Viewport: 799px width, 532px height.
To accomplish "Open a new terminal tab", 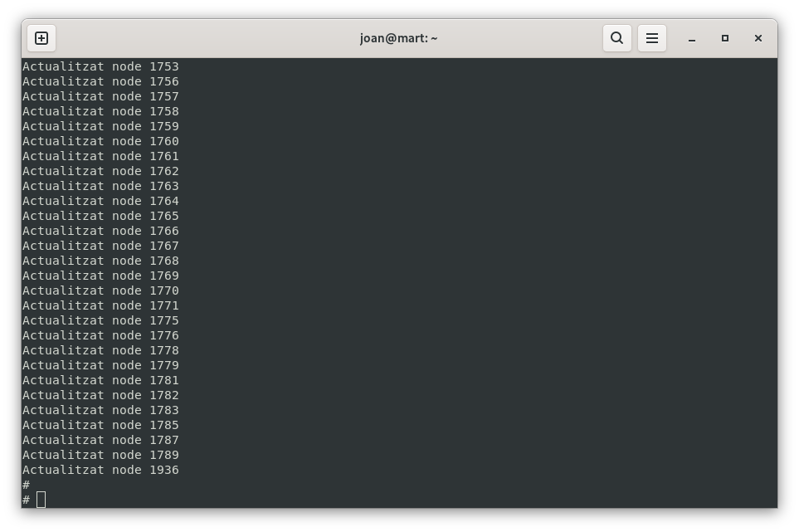I will tap(41, 38).
